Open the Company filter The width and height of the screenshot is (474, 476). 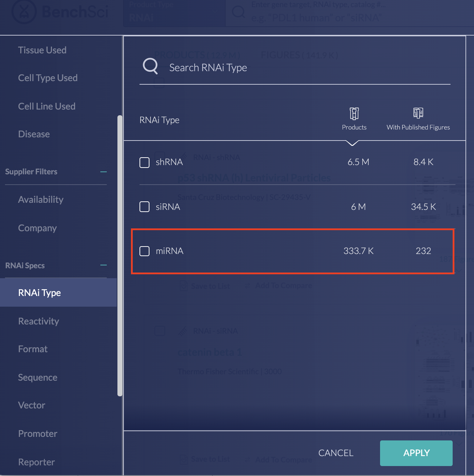click(x=37, y=228)
